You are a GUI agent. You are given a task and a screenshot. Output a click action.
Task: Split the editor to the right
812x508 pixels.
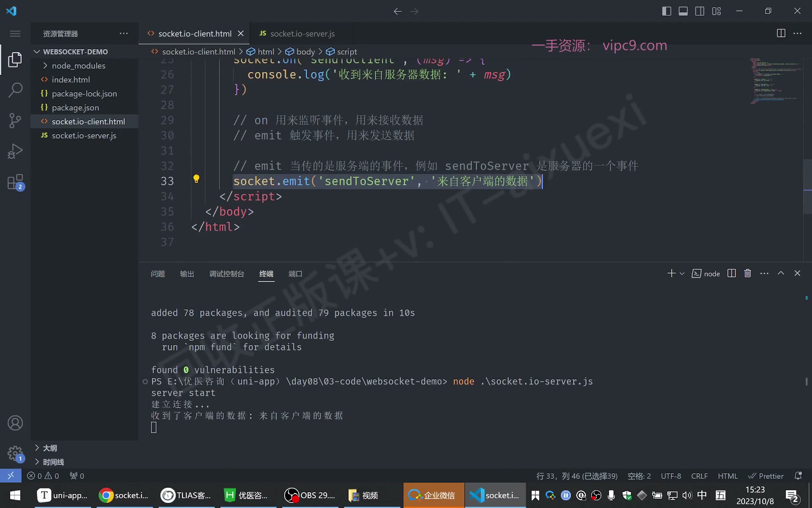point(781,33)
